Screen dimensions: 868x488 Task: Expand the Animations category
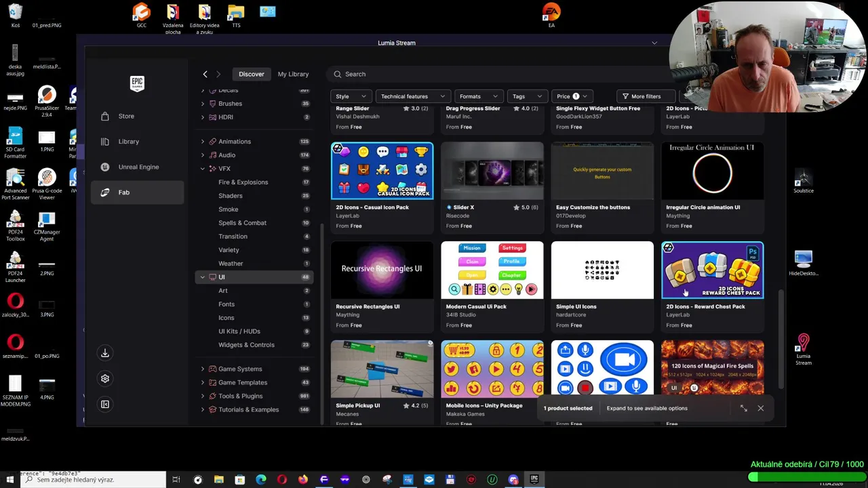tap(202, 142)
